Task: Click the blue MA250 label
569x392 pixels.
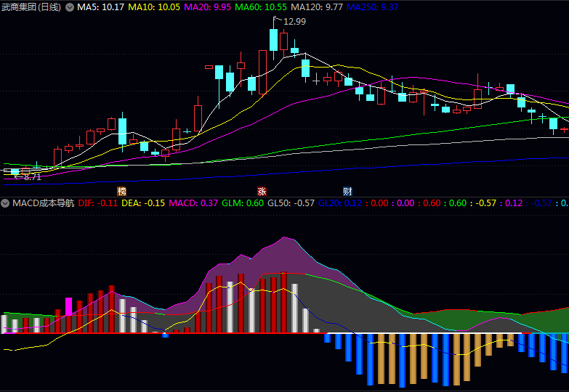Action: coord(372,7)
